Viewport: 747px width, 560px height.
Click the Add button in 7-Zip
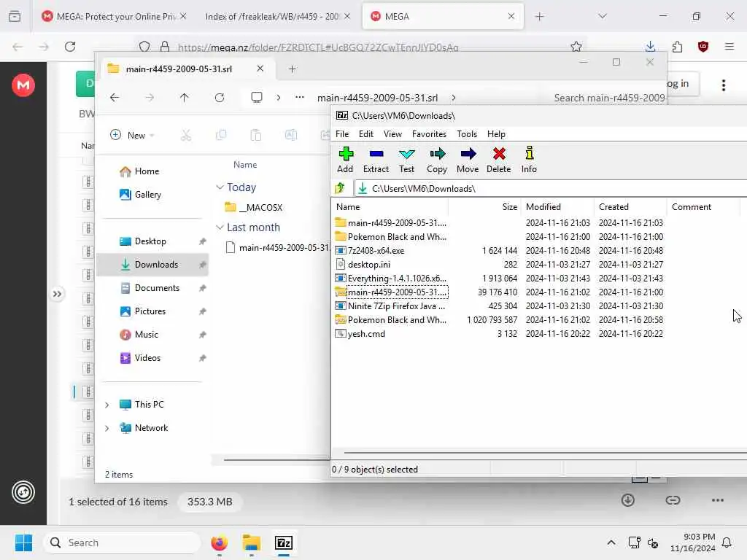[x=345, y=160]
